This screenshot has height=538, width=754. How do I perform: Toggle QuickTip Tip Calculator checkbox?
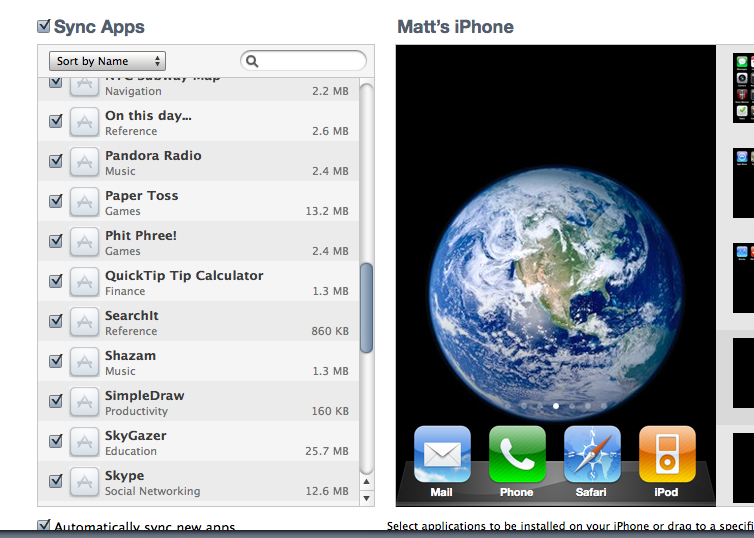pyautogui.click(x=56, y=280)
